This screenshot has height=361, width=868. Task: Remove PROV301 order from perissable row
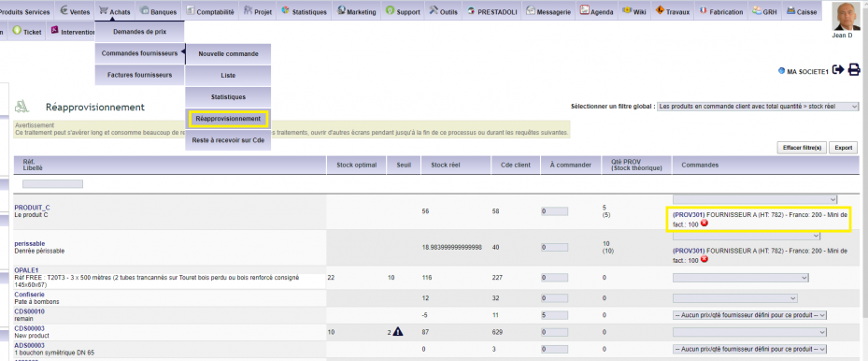(704, 259)
